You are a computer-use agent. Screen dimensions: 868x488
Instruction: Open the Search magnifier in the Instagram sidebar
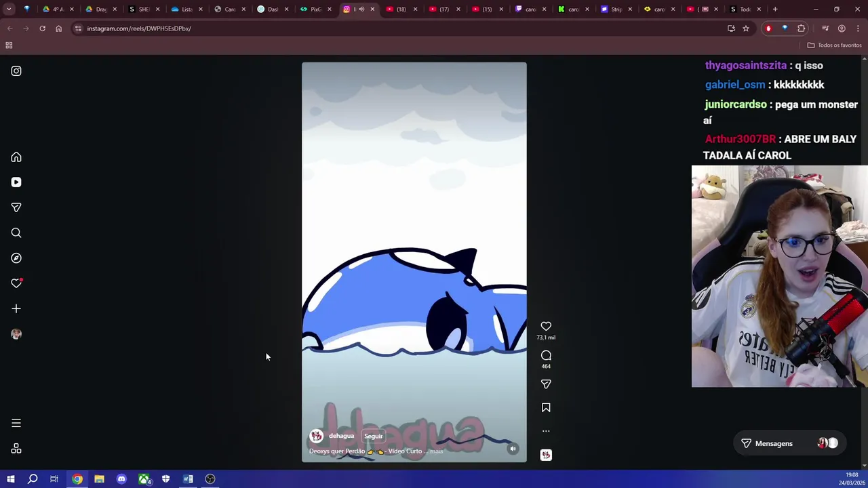point(16,233)
